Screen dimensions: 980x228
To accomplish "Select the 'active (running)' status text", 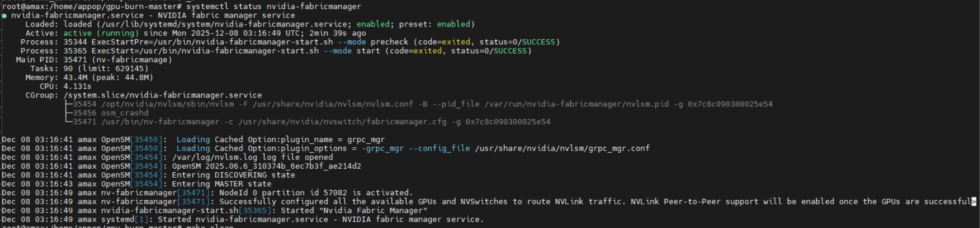I will coord(101,33).
